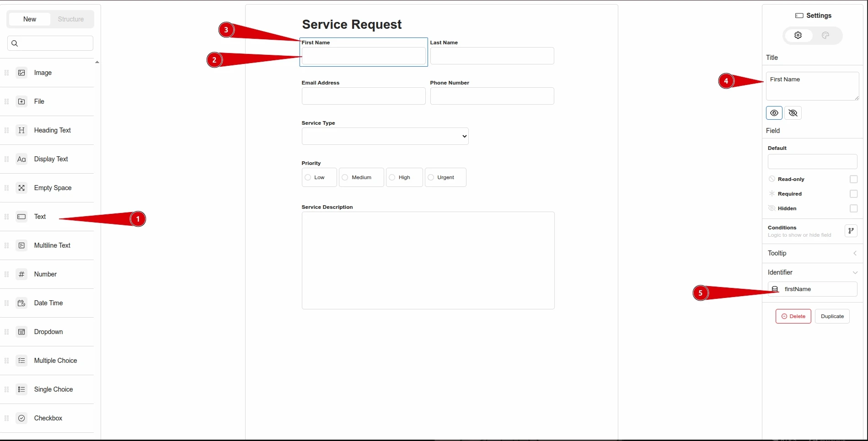Enable the Required checkbox
The image size is (868, 441).
click(853, 194)
